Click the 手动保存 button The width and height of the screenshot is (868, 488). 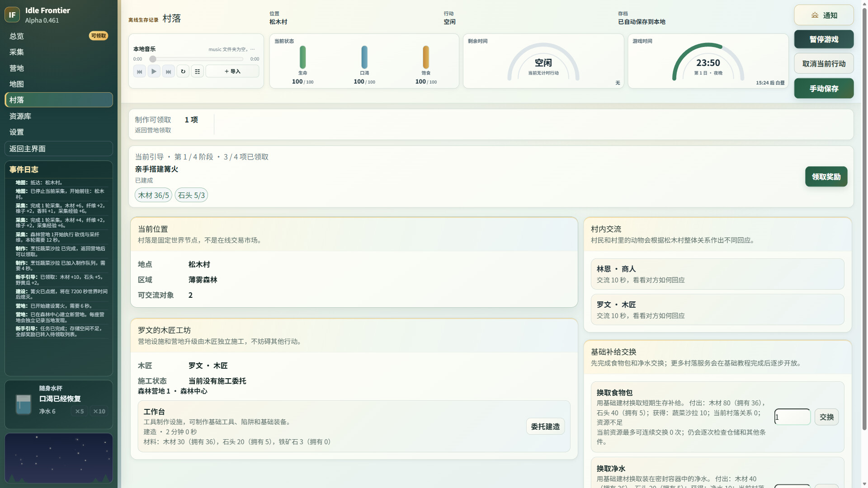coord(824,89)
